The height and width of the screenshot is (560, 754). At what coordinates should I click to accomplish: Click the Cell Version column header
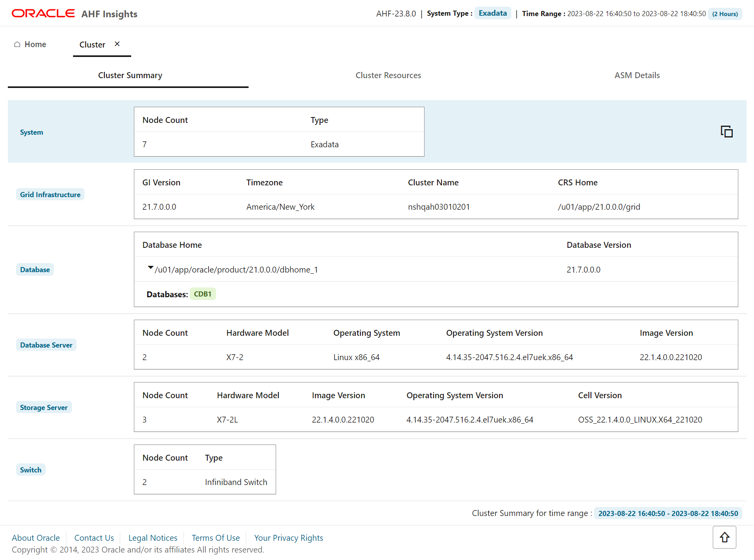pyautogui.click(x=600, y=395)
